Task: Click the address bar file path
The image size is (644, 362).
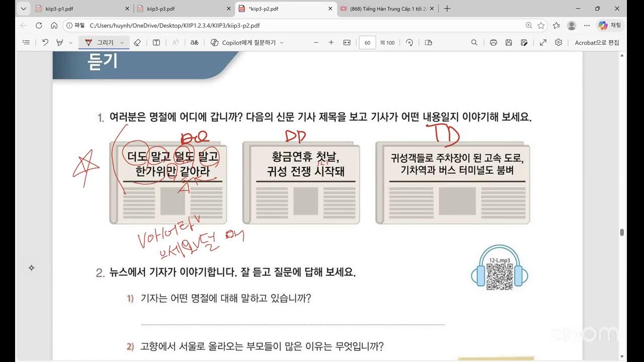Action: click(175, 25)
